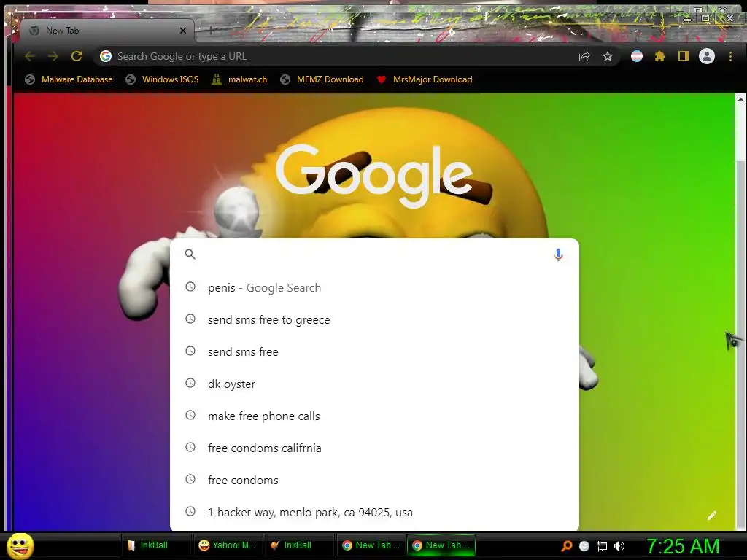Viewport: 747px width, 560px height.
Task: Switch to Yahoo! M... taskbar item
Action: pos(227,545)
